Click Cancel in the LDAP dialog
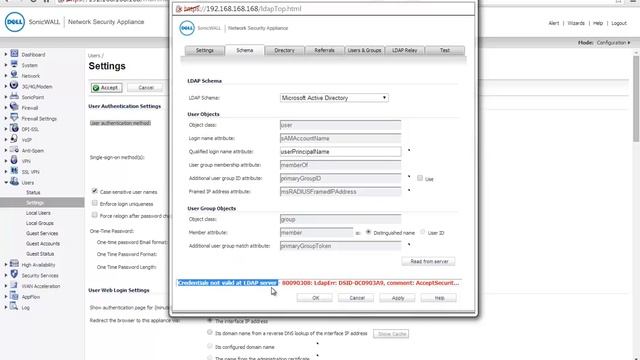The height and width of the screenshot is (360, 640). coord(357,298)
